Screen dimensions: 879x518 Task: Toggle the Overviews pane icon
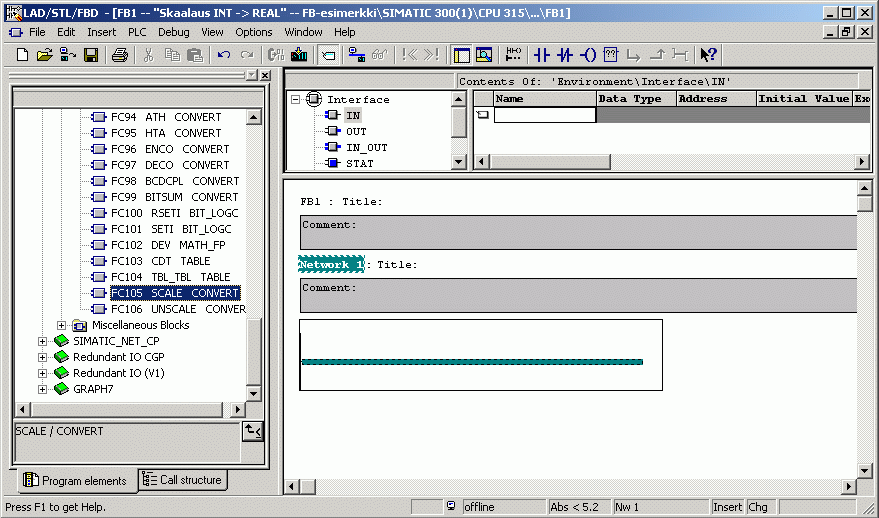462,54
